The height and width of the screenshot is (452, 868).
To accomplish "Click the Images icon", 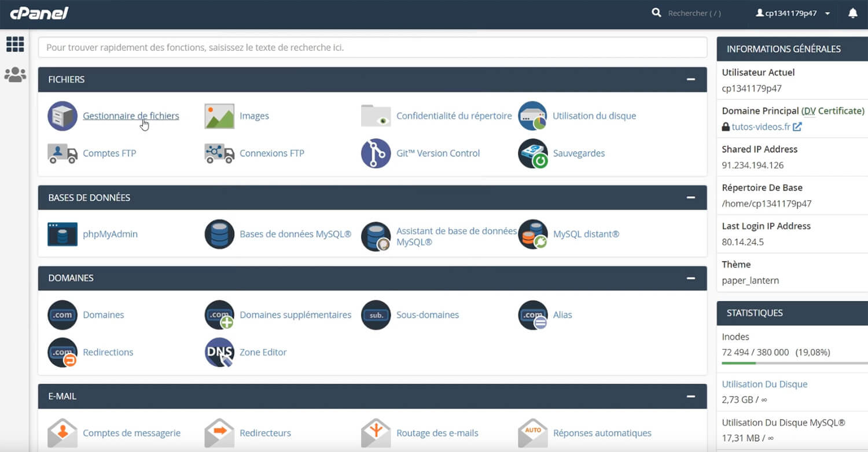I will [219, 116].
